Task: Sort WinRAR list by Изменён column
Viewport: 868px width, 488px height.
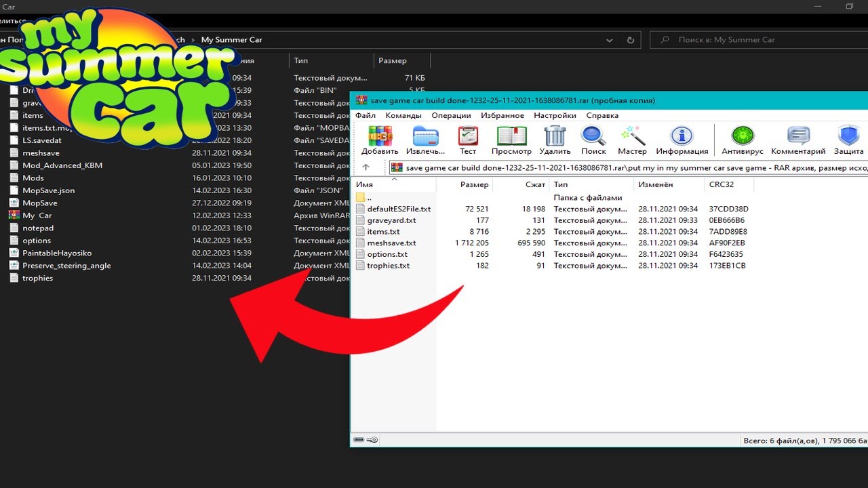Action: [669, 184]
